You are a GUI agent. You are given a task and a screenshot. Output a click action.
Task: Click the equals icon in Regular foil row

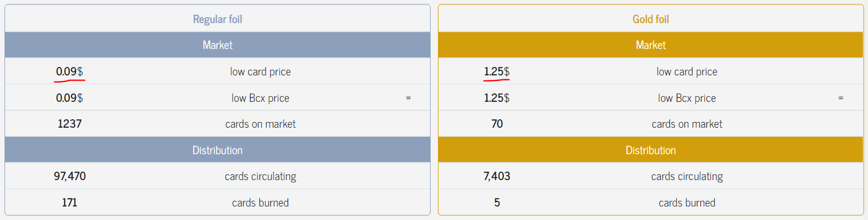pyautogui.click(x=408, y=98)
